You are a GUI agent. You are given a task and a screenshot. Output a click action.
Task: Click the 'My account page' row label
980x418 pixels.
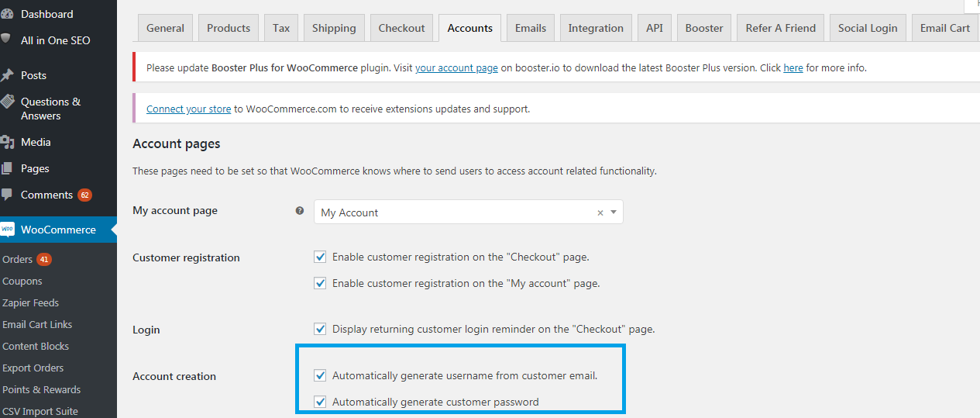(175, 210)
